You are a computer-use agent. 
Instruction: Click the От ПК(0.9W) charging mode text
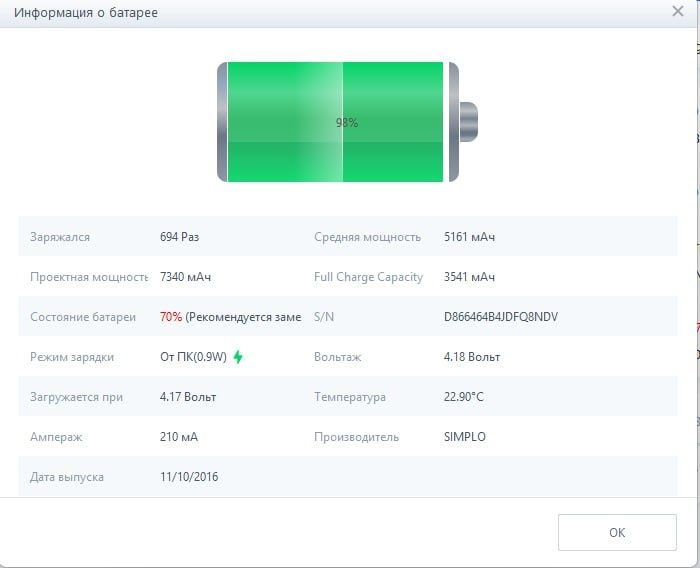click(194, 357)
